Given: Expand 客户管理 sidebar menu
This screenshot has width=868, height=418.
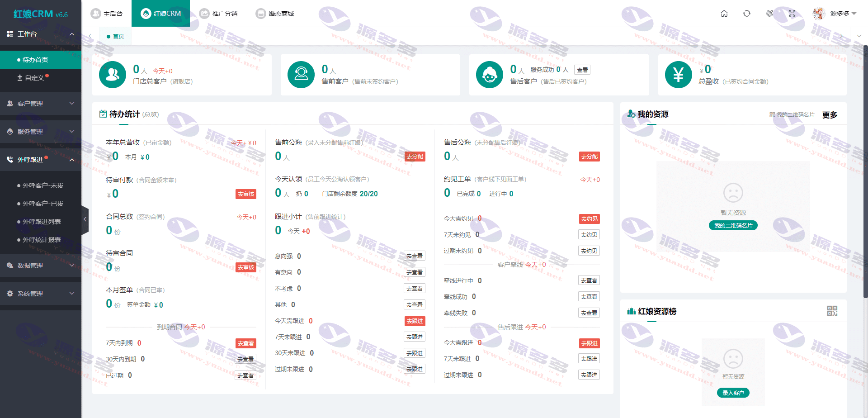Looking at the screenshot, I should point(41,104).
